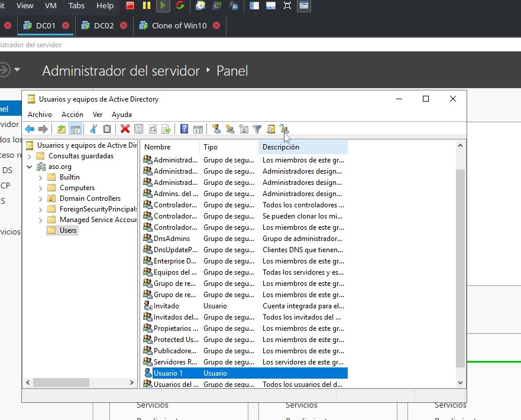The height and width of the screenshot is (420, 521).
Task: Click the Cut scissors icon in toolbar
Action: pos(93,129)
